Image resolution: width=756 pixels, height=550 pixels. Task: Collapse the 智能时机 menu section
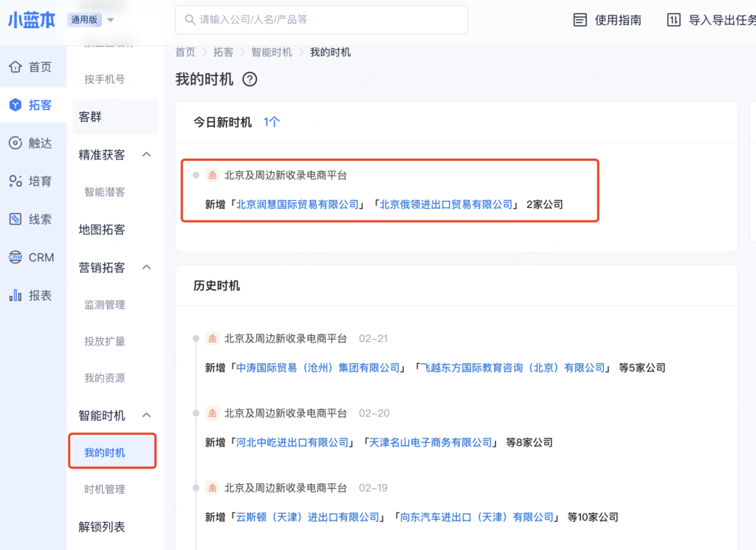point(146,416)
